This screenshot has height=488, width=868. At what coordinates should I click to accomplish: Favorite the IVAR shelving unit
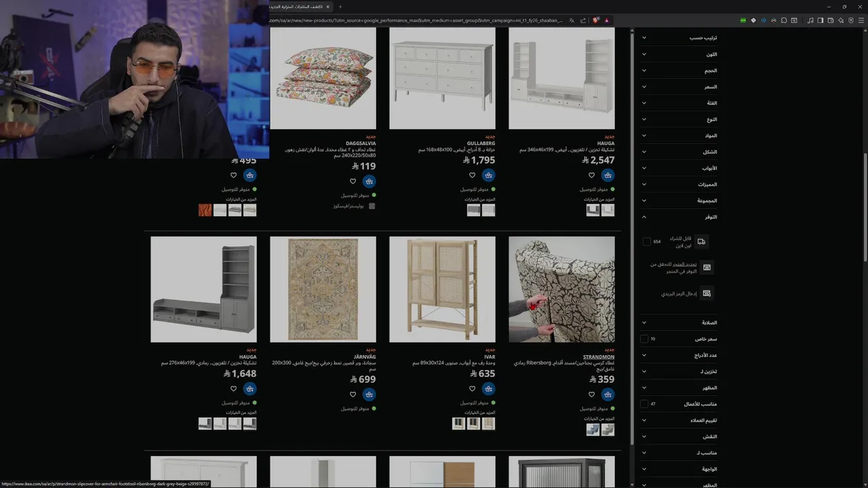coord(472,388)
